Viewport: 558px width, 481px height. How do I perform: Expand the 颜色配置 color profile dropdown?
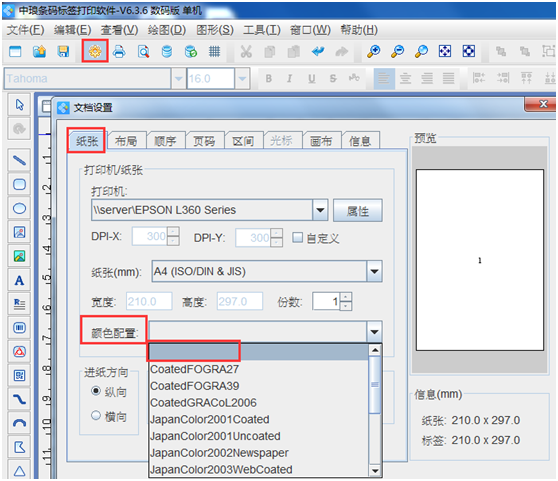[x=374, y=332]
